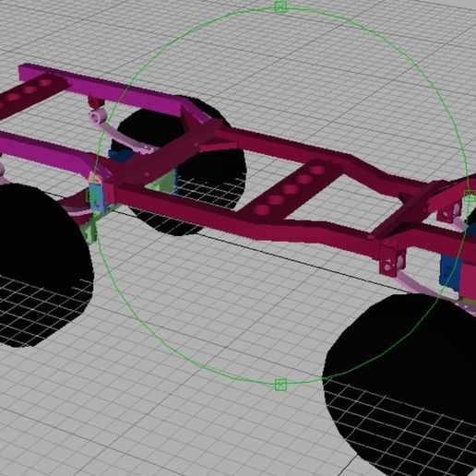476x476 pixels.
Task: Select the blue shock mount near the right wheel
Action: tap(451, 273)
